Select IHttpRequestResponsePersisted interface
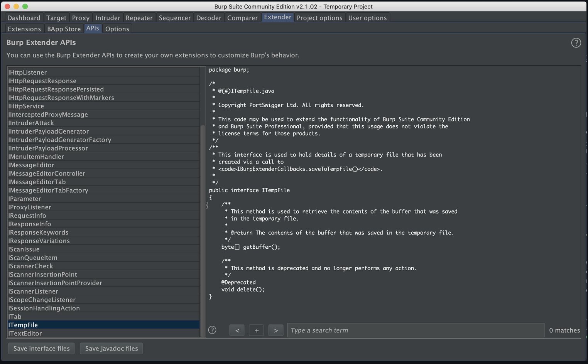 point(103,89)
